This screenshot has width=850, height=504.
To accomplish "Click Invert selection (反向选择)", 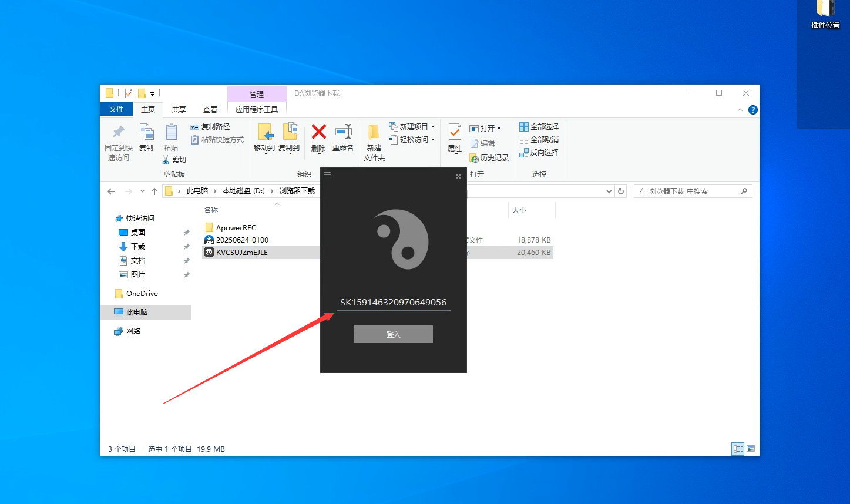I will tap(539, 153).
